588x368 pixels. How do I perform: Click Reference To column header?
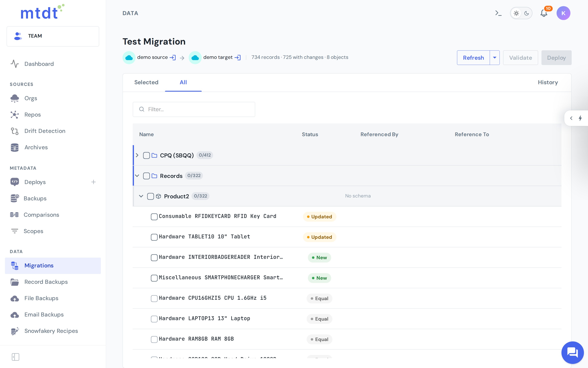pyautogui.click(x=472, y=134)
